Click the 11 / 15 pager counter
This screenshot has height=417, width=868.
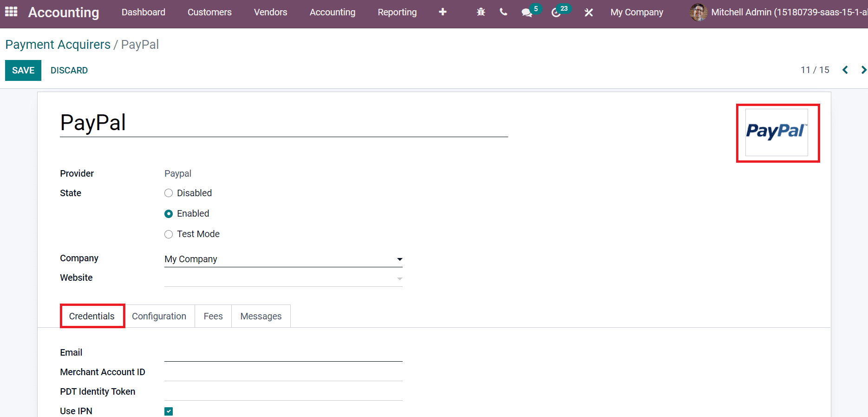click(815, 70)
